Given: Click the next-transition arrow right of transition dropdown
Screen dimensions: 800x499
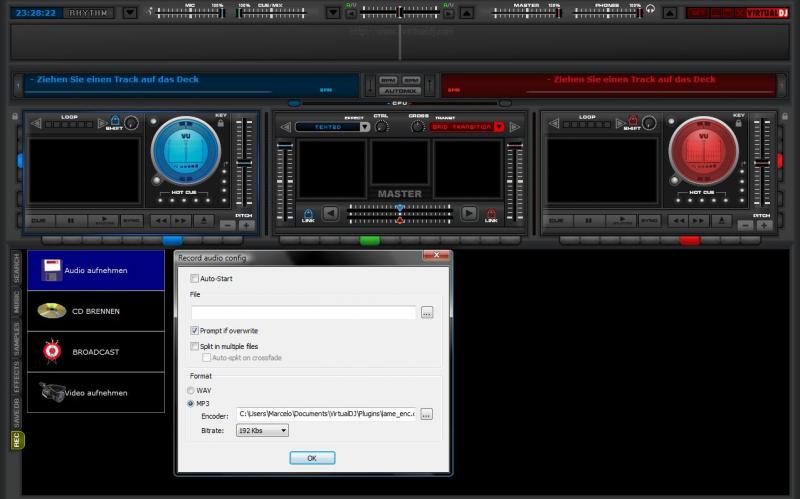Looking at the screenshot, I should click(x=514, y=127).
